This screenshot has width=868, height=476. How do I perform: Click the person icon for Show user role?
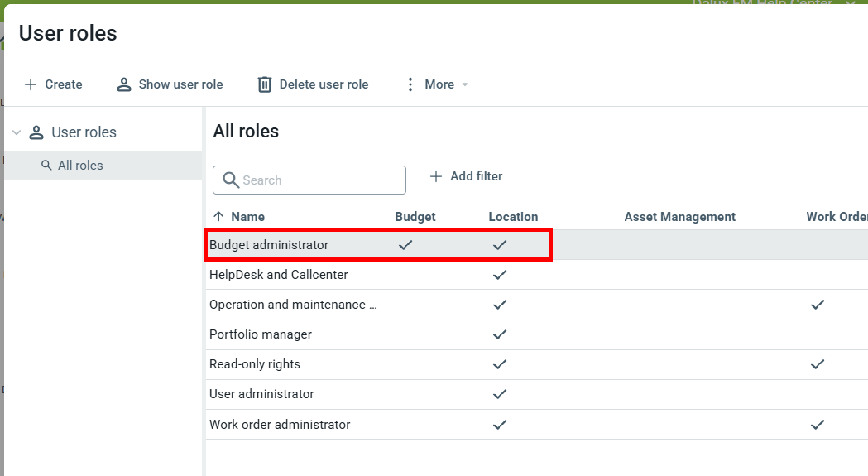(x=124, y=84)
